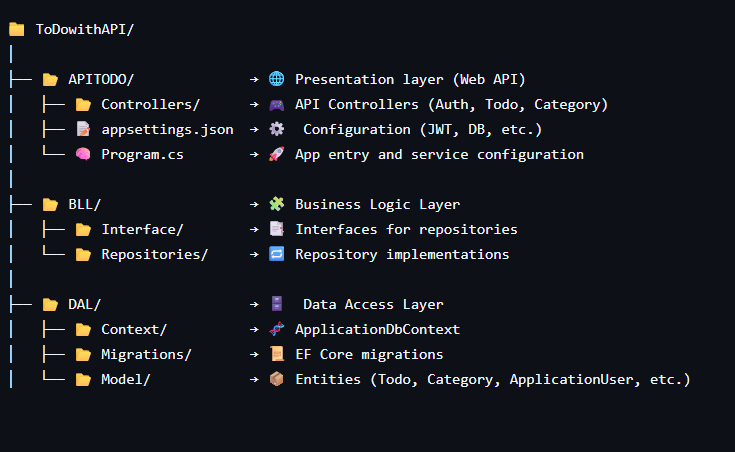
Task: Click the game controller icon before API Controllers
Action: pyautogui.click(x=277, y=104)
